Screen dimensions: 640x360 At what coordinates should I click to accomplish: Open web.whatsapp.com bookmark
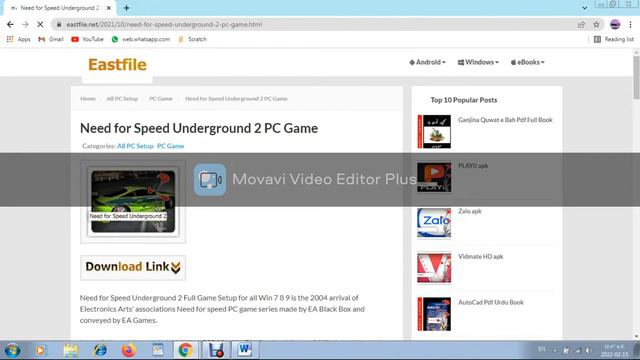point(141,39)
